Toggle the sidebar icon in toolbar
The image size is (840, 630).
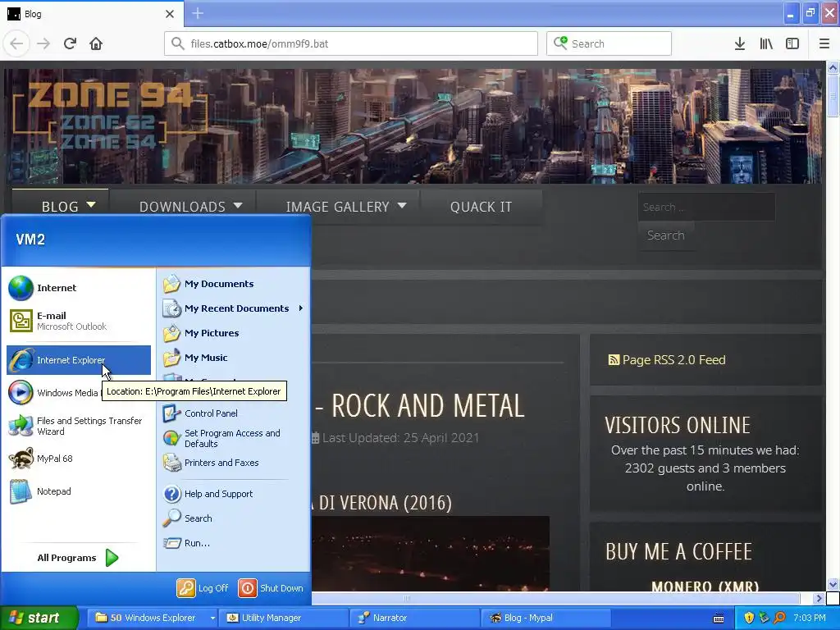(x=792, y=43)
